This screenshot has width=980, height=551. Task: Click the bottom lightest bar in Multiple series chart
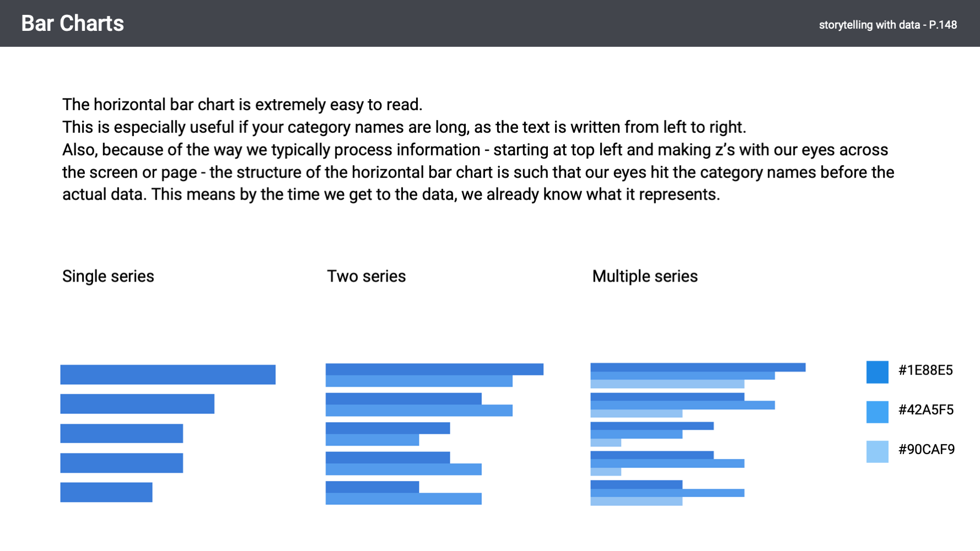(x=636, y=501)
